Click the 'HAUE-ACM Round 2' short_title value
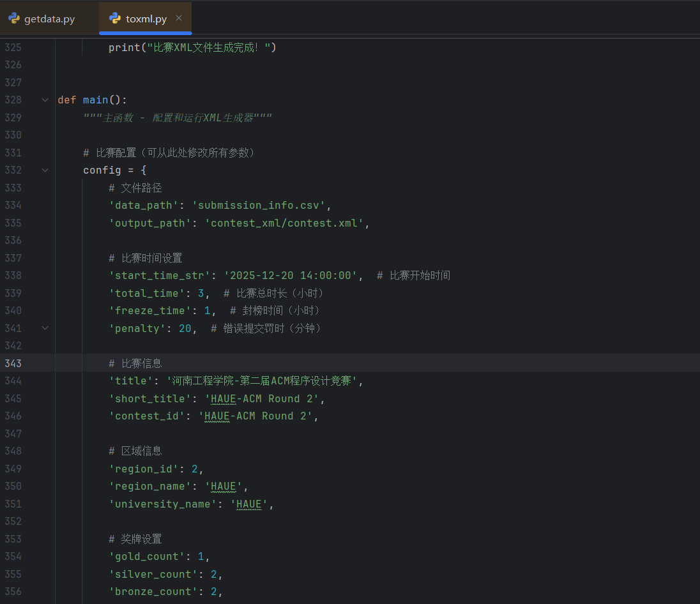700x604 pixels. tap(261, 399)
